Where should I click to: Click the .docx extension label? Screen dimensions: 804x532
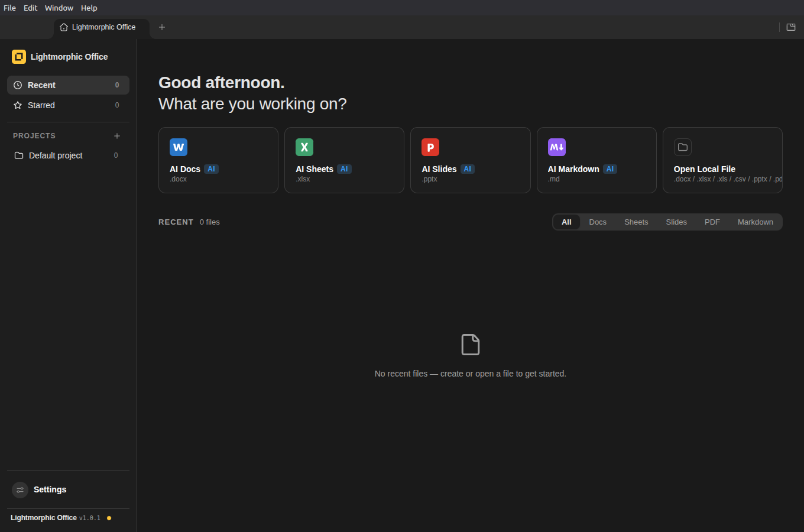(179, 179)
